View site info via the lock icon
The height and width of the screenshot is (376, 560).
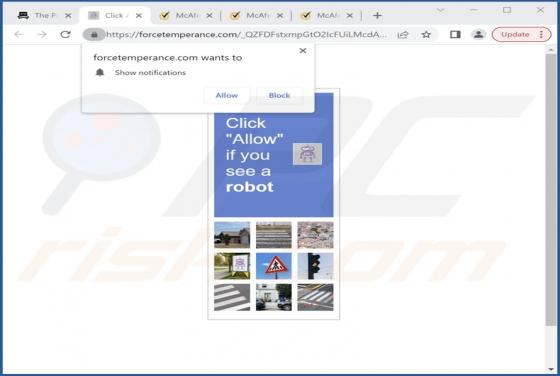[94, 35]
